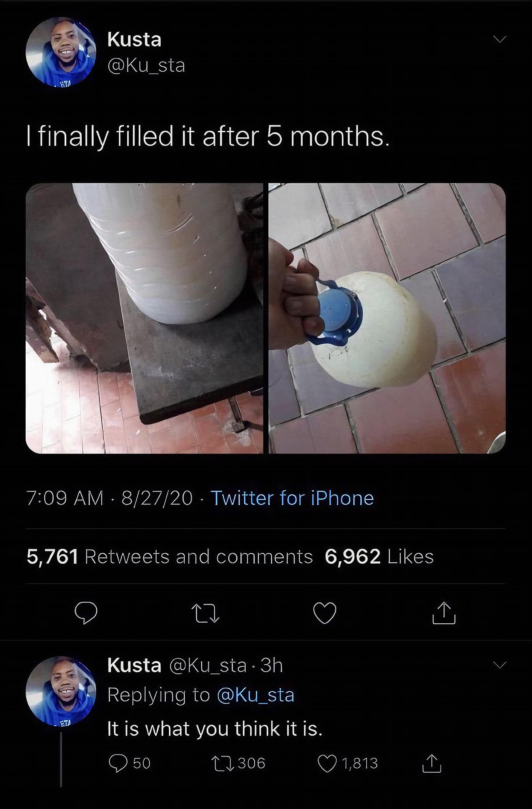The height and width of the screenshot is (809, 532).
Task: Share the reply tweet
Action: 432,763
